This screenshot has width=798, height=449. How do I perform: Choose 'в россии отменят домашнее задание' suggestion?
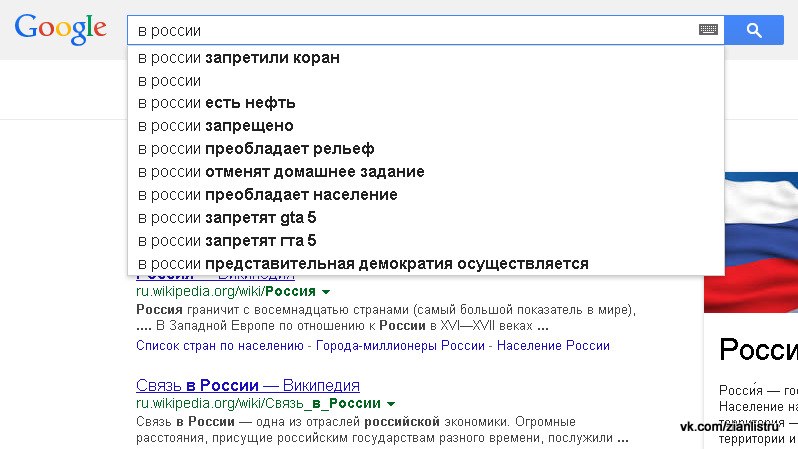click(280, 172)
